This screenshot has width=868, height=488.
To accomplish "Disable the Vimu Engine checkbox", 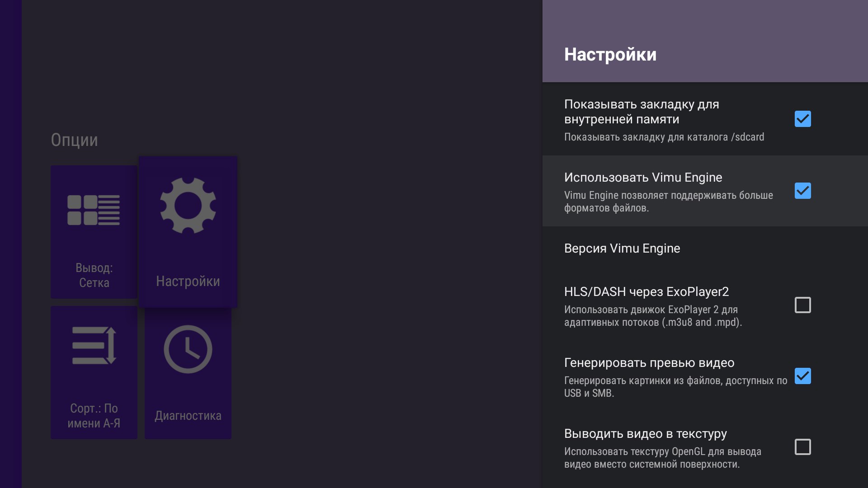I will (802, 191).
